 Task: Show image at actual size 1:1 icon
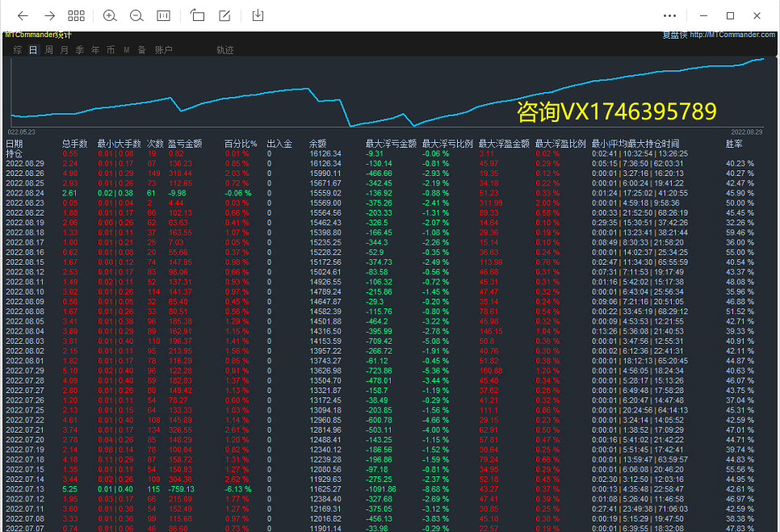click(163, 16)
